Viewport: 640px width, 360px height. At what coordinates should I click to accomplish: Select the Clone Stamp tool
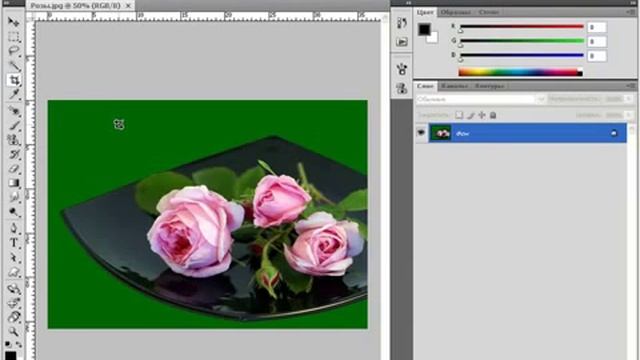coord(14,140)
